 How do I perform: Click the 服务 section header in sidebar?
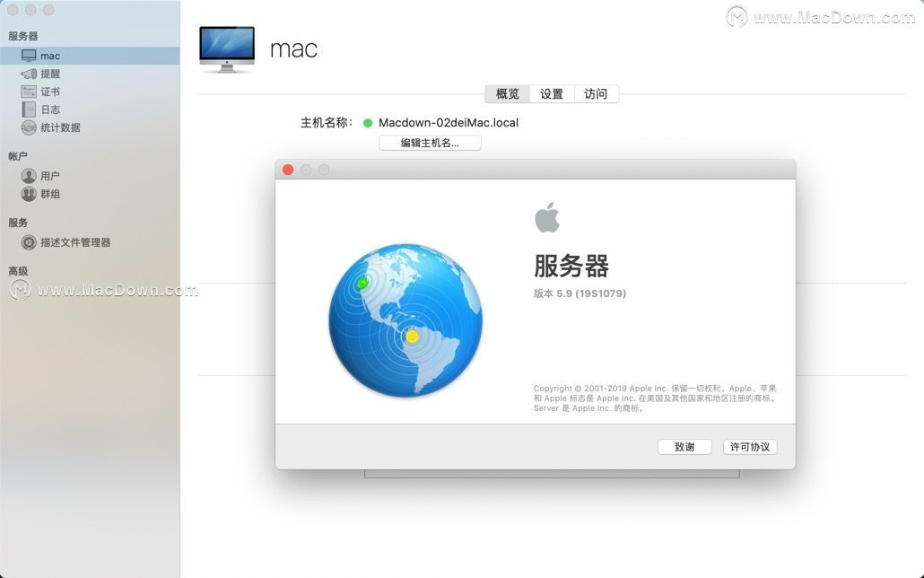(18, 223)
